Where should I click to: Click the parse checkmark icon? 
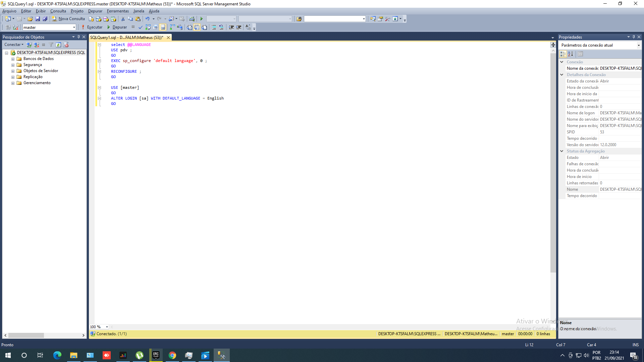141,27
